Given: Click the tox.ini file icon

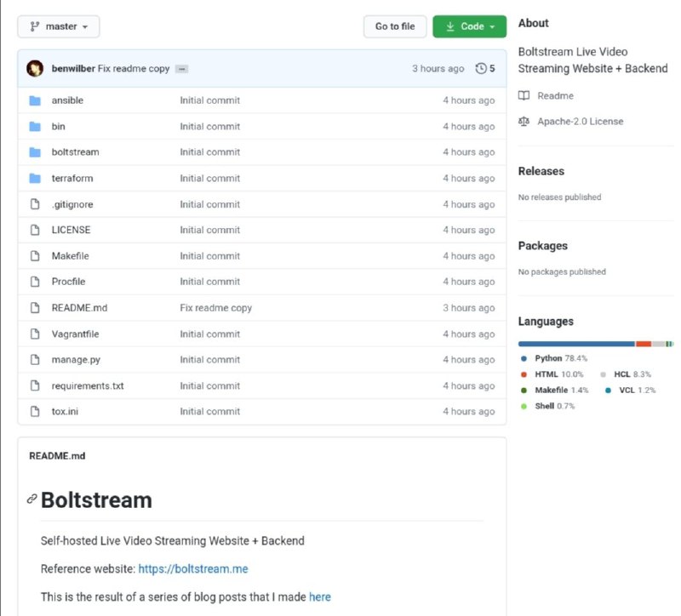Looking at the screenshot, I should [x=35, y=412].
